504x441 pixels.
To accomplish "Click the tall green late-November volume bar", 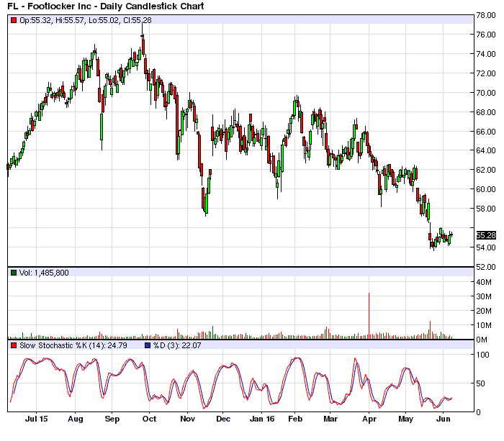I will pos(212,333).
